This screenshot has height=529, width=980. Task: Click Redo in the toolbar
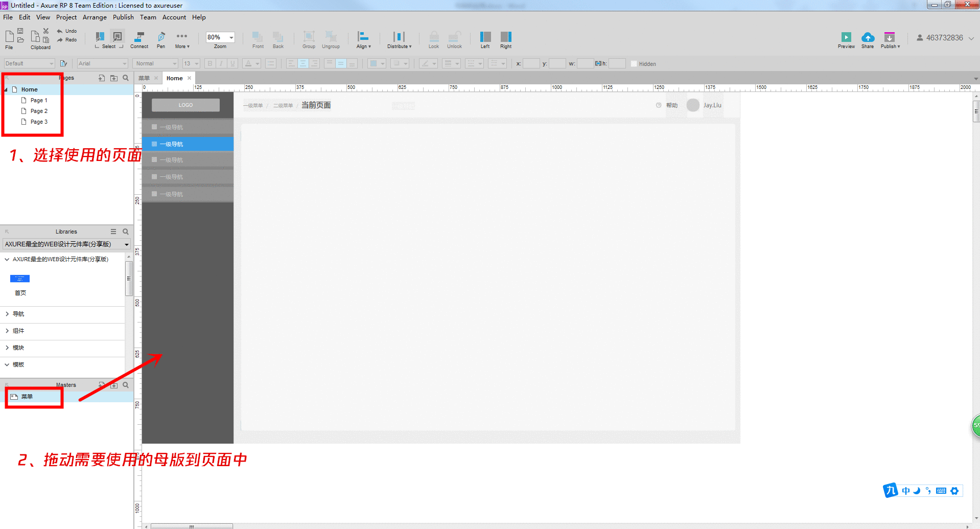[x=66, y=40]
